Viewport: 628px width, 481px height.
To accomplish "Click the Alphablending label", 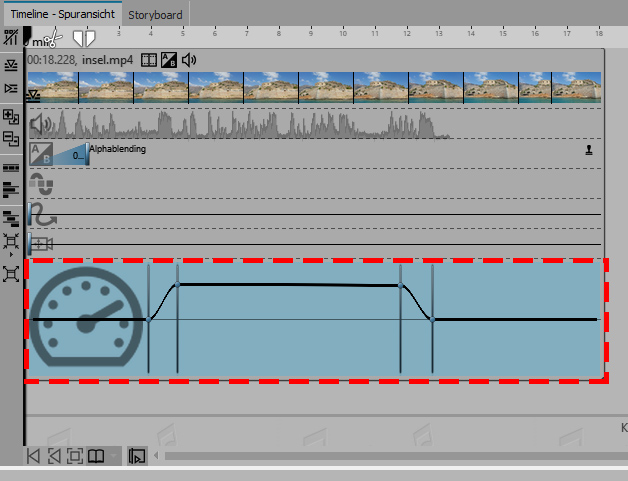I will [117, 149].
